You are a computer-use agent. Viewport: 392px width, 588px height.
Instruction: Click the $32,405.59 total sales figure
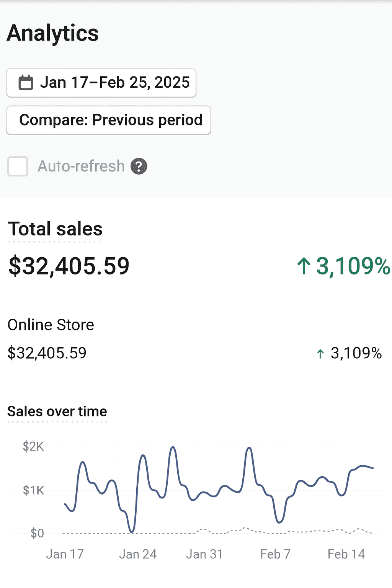click(x=70, y=266)
